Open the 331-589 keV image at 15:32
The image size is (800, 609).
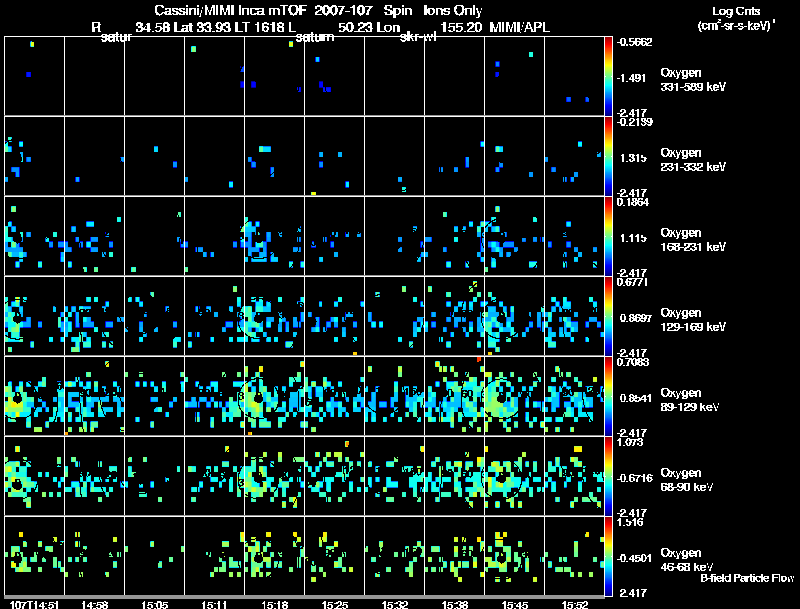tap(394, 76)
